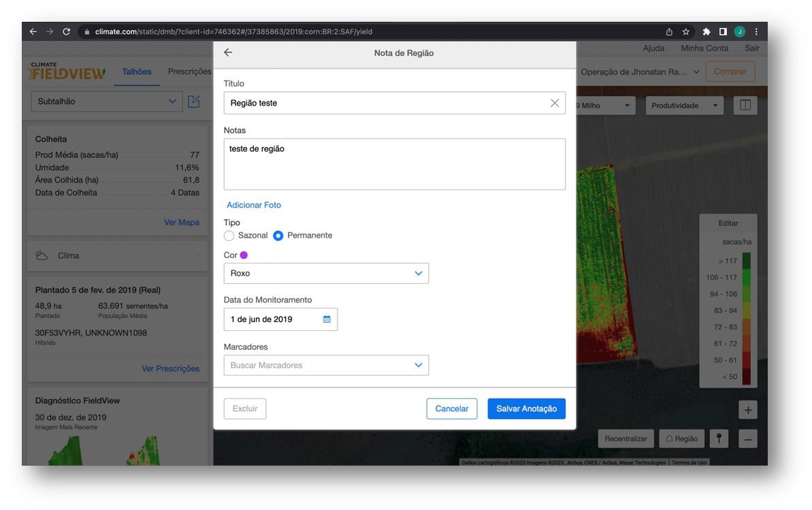Click into the Notas text area

pyautogui.click(x=394, y=164)
